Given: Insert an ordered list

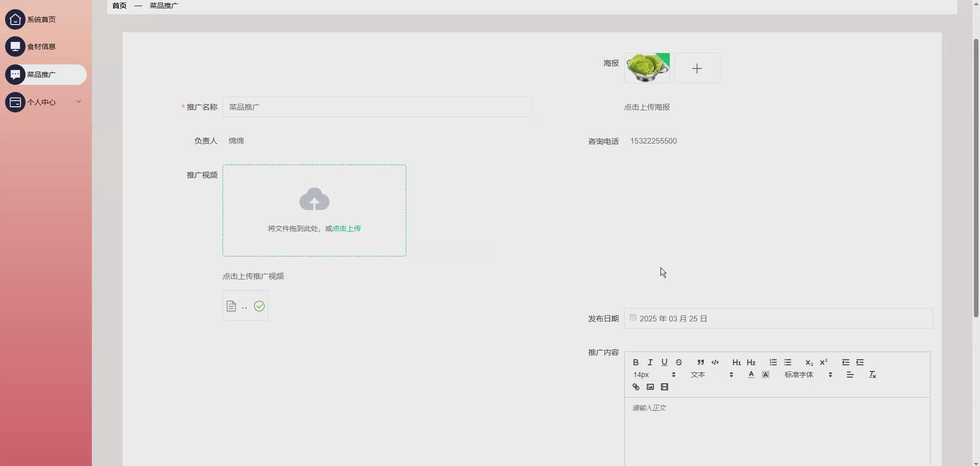Looking at the screenshot, I should (x=773, y=362).
